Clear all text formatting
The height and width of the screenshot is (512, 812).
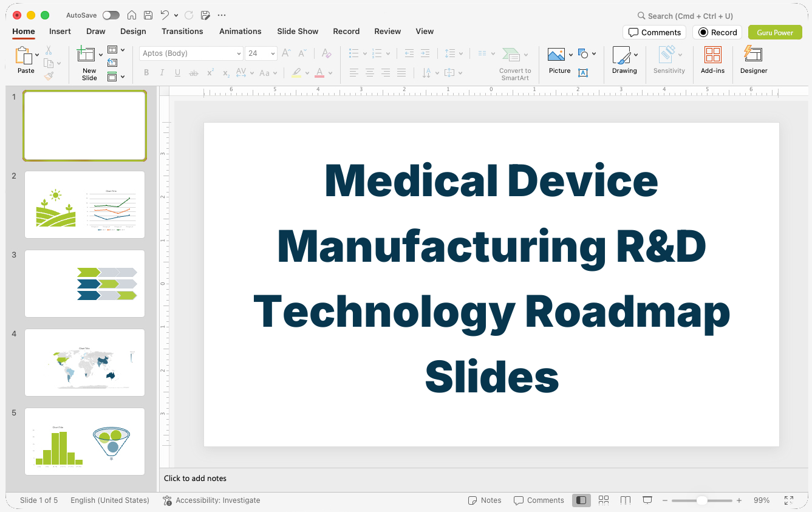coord(326,53)
